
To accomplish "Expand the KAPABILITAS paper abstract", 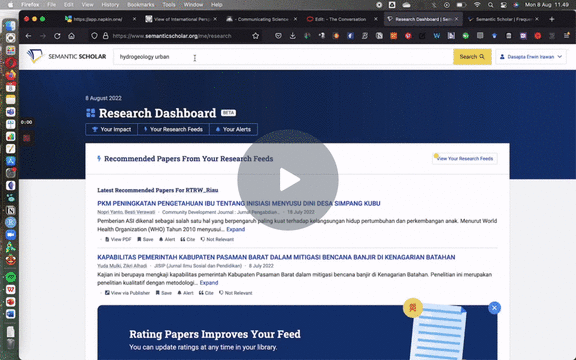I will tap(209, 282).
